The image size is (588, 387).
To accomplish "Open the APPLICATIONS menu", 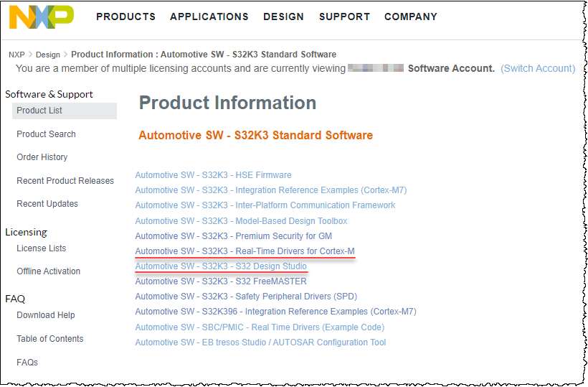I will [x=209, y=17].
